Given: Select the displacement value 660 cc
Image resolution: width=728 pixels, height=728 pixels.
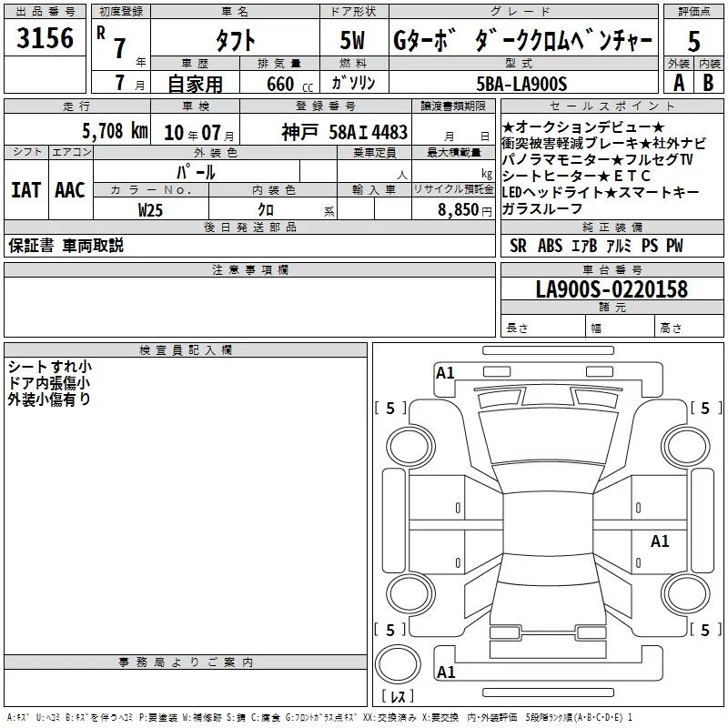Looking at the screenshot, I should pos(289,85).
